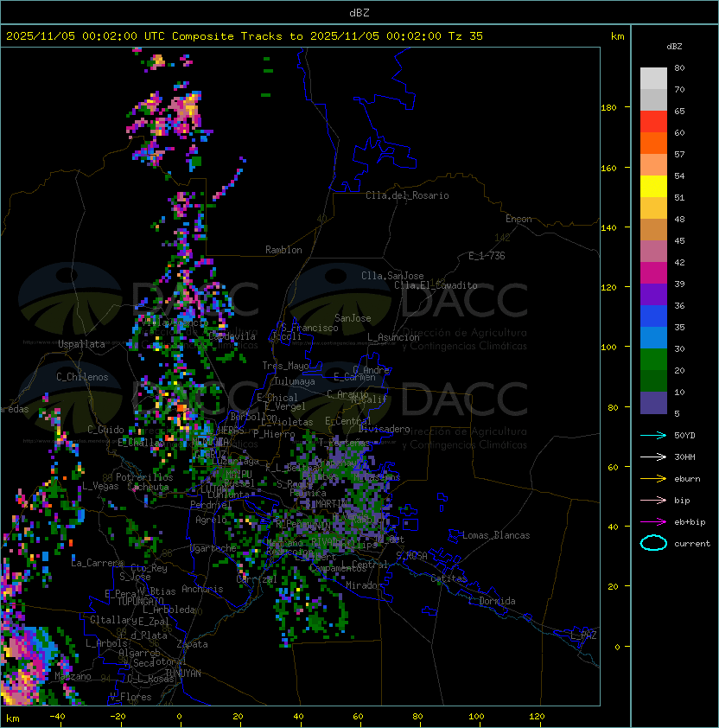This screenshot has height=728, width=719.
Task: Click the Uspallata place label
Action: point(81,344)
